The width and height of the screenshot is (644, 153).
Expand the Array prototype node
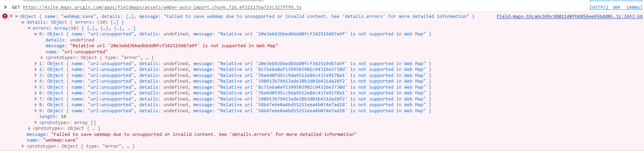pos(35,123)
